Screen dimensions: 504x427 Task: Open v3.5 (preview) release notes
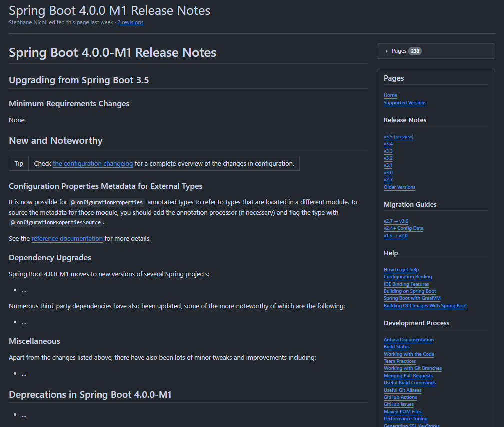tap(398, 137)
